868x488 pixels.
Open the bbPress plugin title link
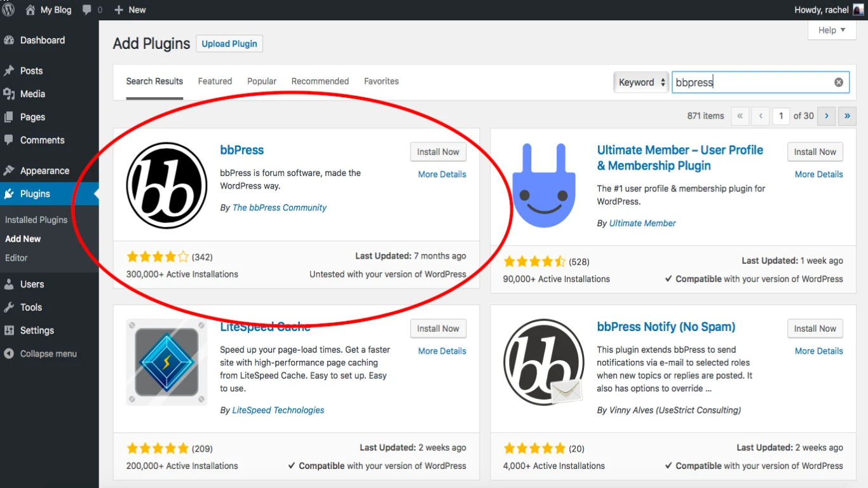pyautogui.click(x=241, y=150)
